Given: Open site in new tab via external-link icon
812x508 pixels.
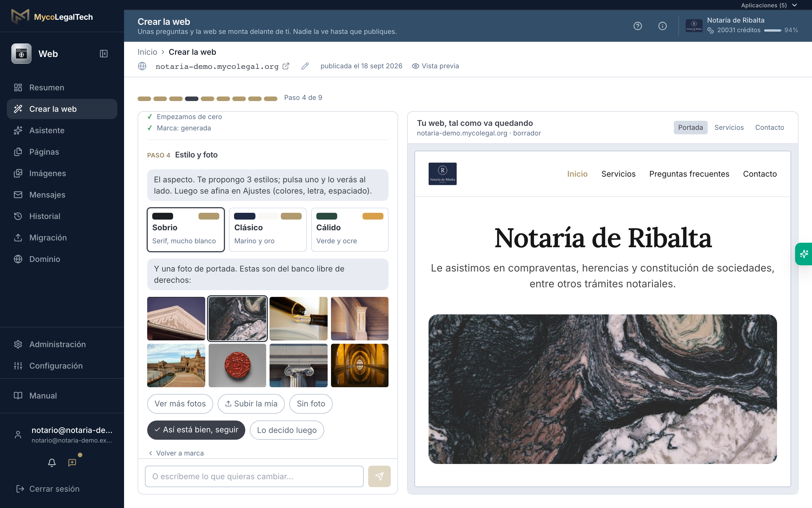Looking at the screenshot, I should click(286, 66).
